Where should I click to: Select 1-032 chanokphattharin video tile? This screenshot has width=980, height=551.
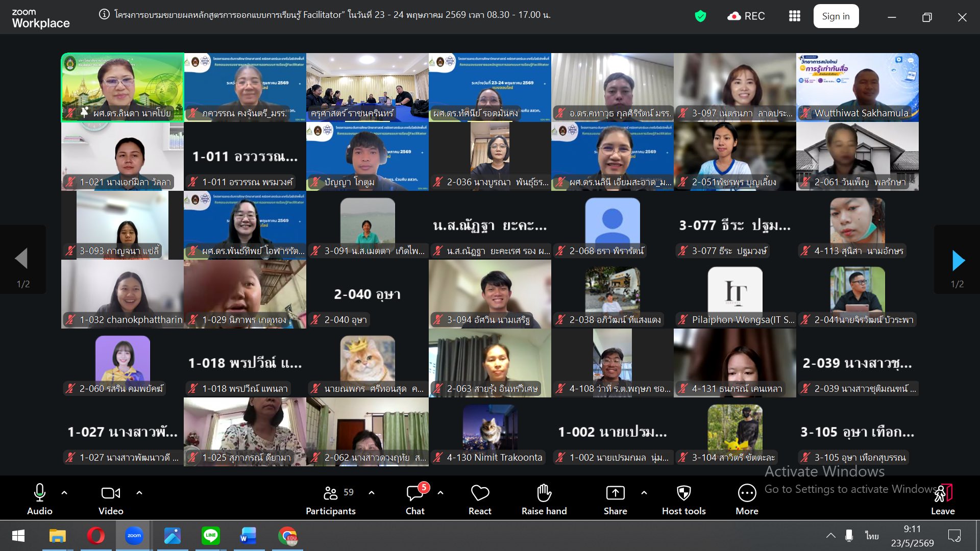point(122,294)
